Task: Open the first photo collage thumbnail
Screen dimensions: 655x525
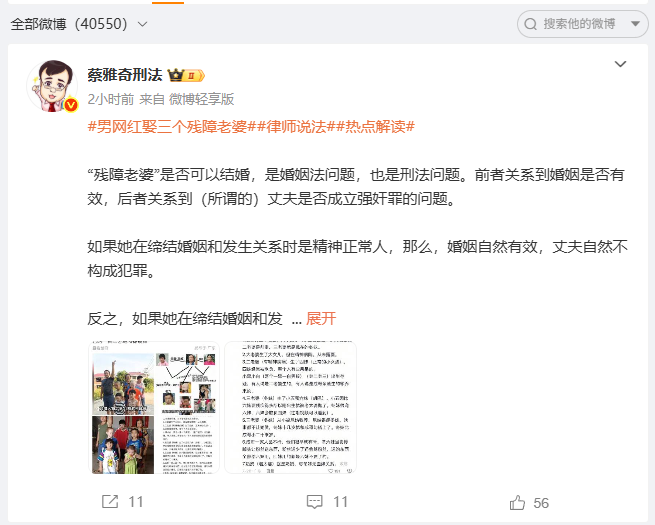Action: click(x=154, y=408)
